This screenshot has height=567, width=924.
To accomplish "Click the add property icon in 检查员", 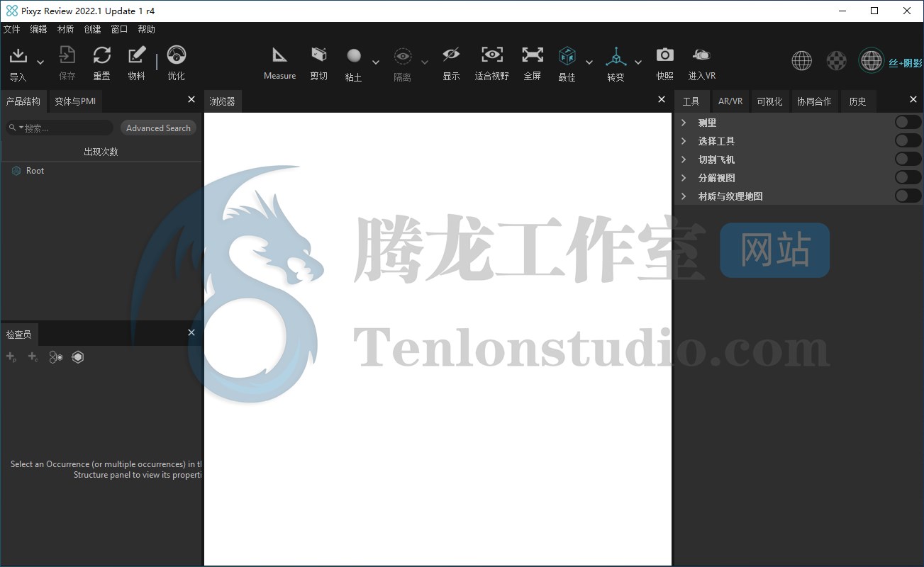I will coord(11,357).
